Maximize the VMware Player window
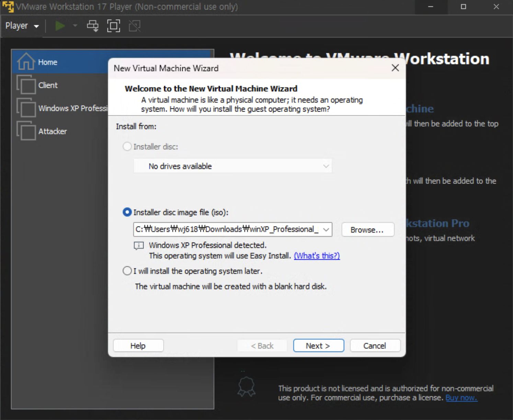Image resolution: width=513 pixels, height=420 pixels. (x=463, y=7)
